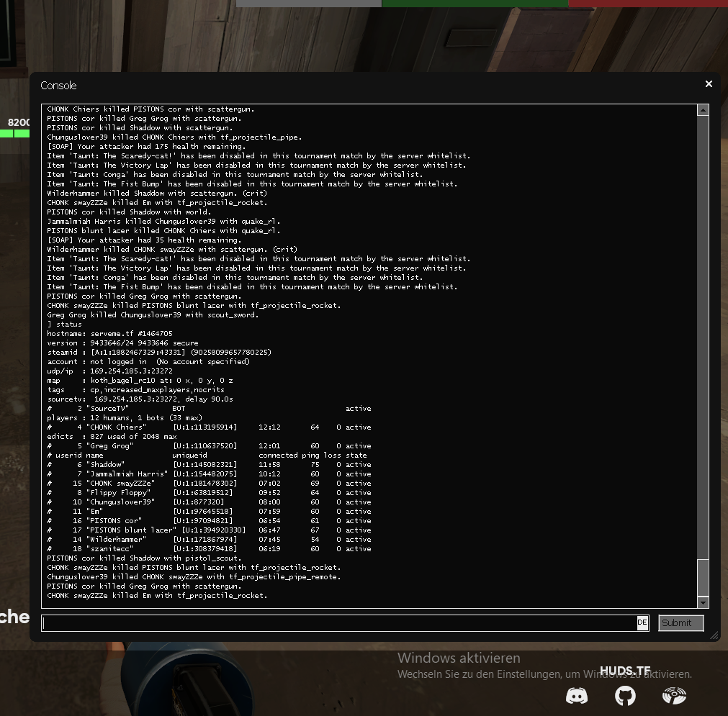
Task: Select the SourceTV BOT row
Action: [209, 409]
